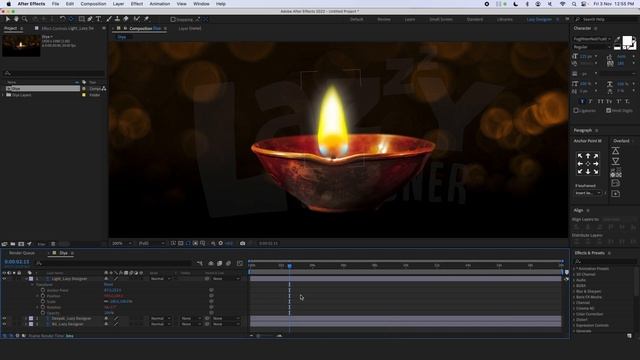Click the frame blending icon in timeline
This screenshot has height=360, width=640.
coord(220,263)
